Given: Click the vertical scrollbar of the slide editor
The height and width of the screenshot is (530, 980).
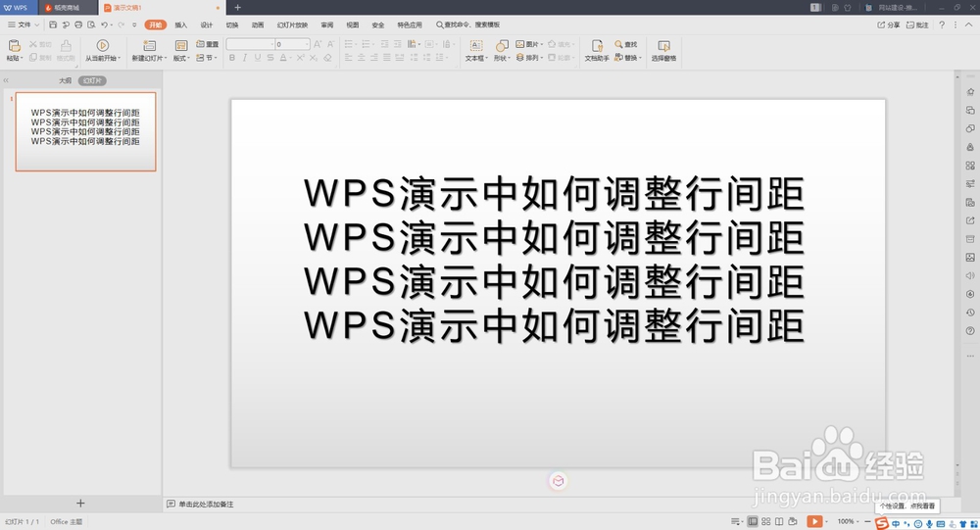Looking at the screenshot, I should coord(956,272).
